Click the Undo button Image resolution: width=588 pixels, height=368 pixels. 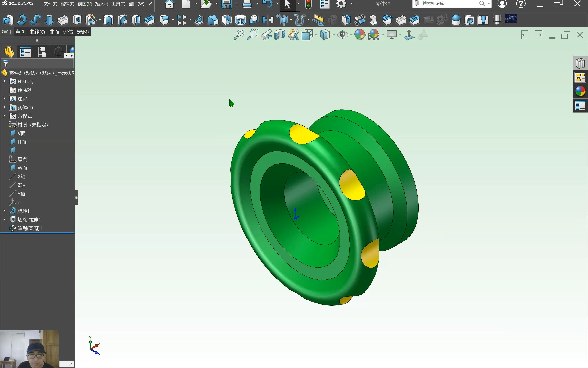[x=268, y=4]
